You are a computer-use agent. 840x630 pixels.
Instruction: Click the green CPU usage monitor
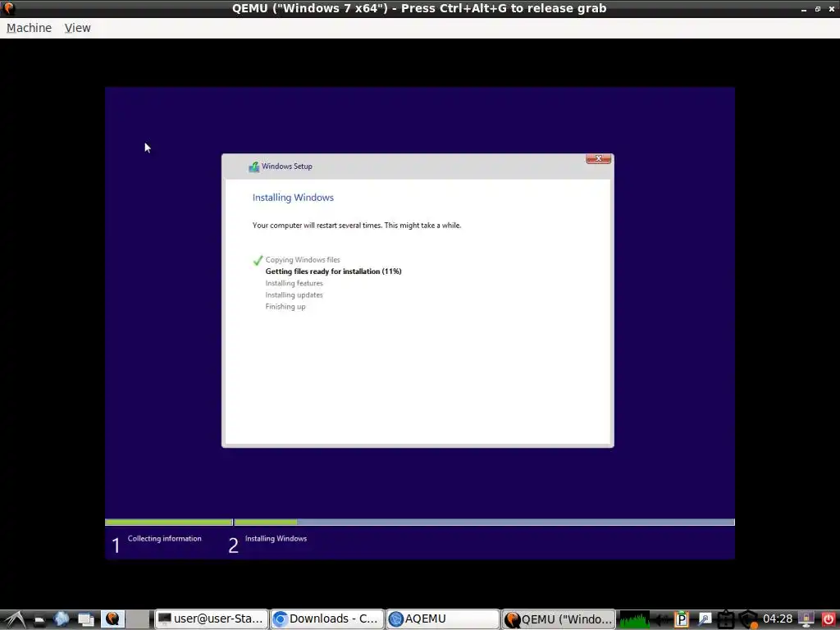coord(634,620)
